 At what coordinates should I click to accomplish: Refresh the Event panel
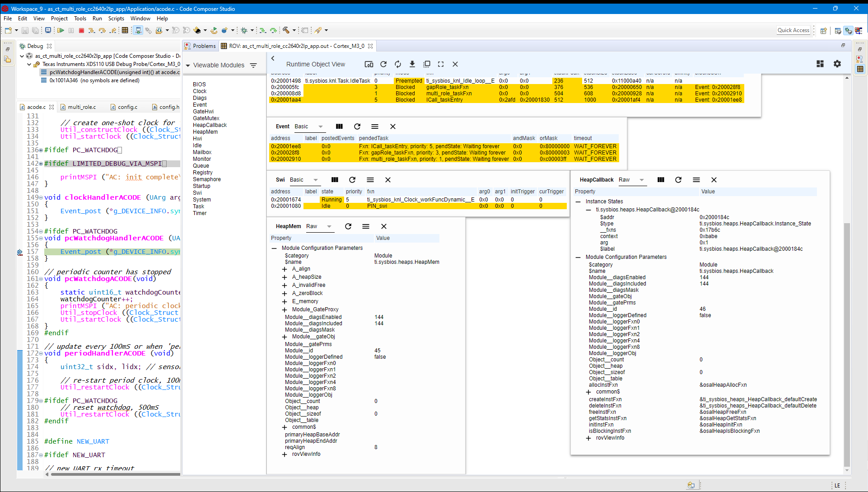[x=357, y=127]
